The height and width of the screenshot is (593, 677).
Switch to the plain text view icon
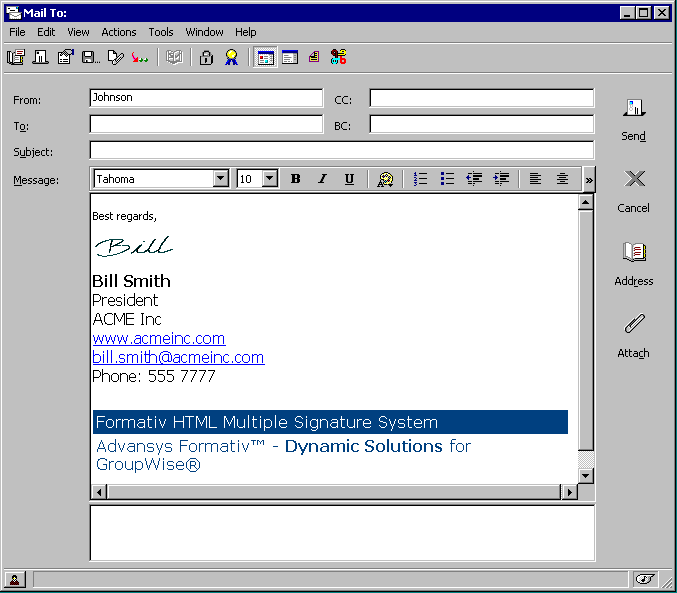(290, 57)
